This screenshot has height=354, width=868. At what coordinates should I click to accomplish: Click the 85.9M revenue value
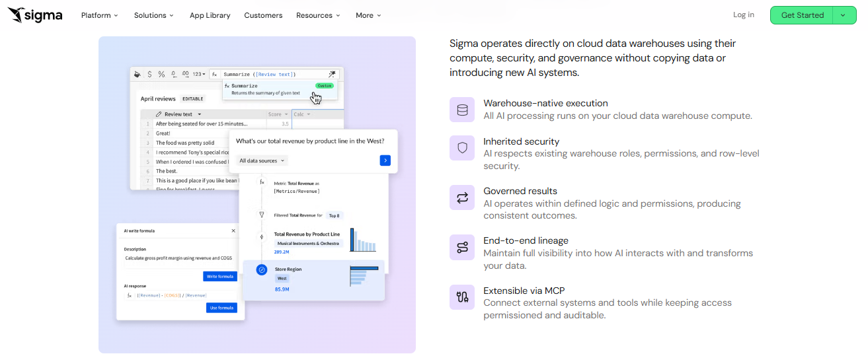pos(282,289)
